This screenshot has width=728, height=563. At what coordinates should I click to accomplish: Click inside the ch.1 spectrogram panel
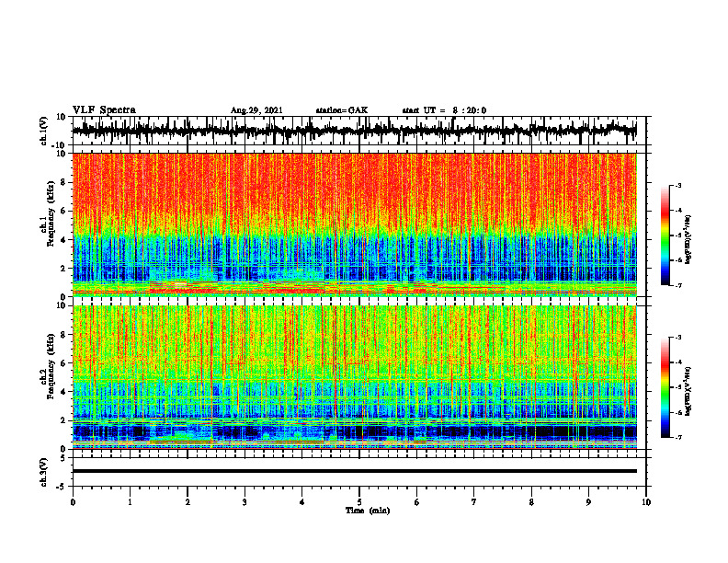(x=354, y=224)
